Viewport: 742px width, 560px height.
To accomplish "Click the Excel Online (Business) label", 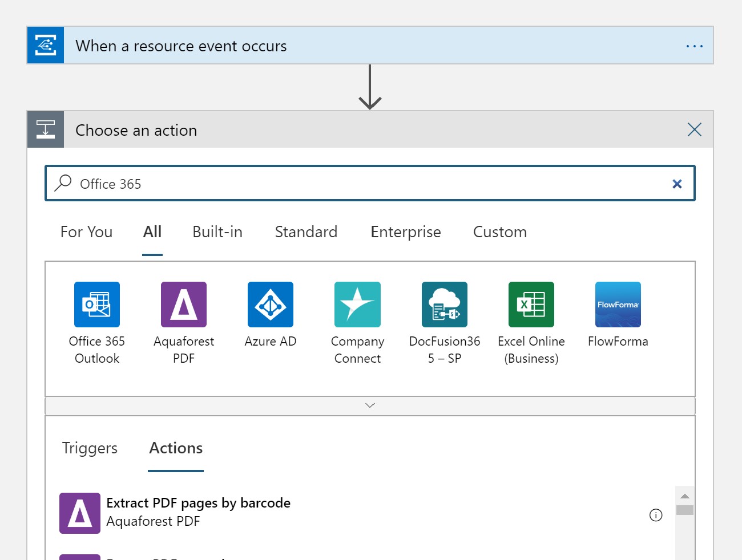I will [x=531, y=350].
